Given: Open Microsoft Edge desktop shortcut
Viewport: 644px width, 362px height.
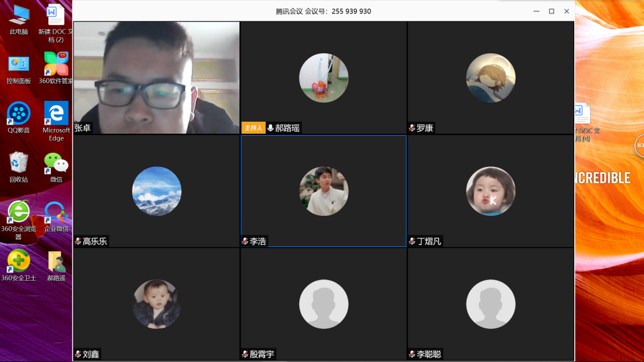Looking at the screenshot, I should click(56, 114).
